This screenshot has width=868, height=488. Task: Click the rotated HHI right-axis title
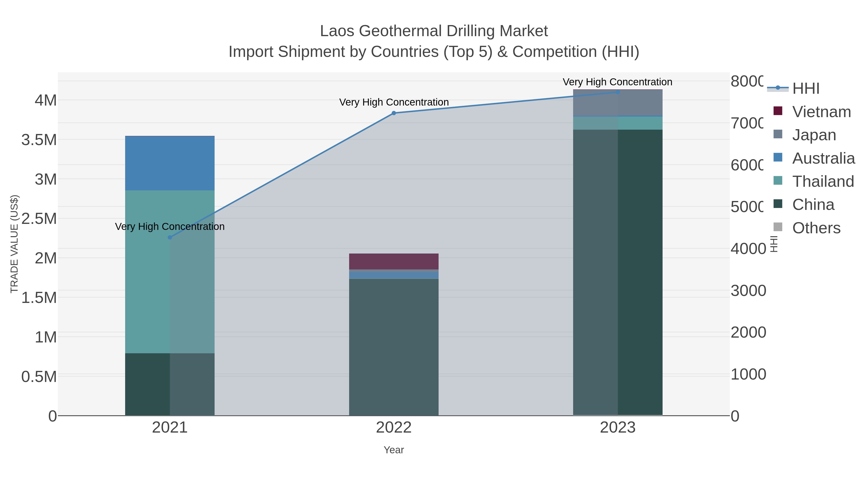(774, 244)
